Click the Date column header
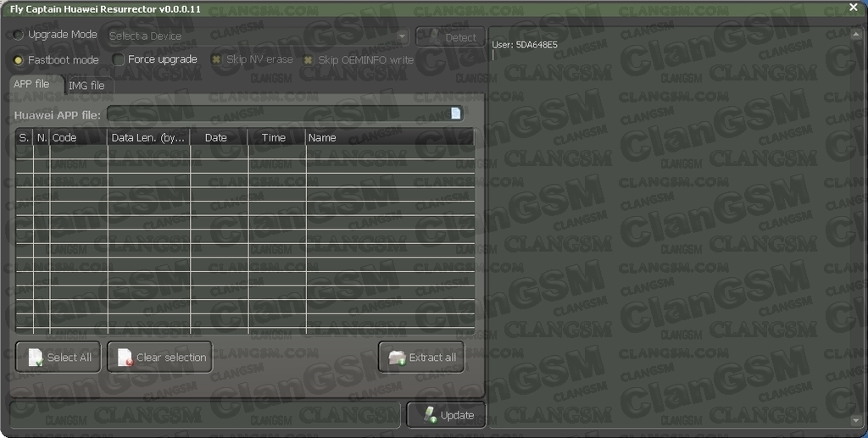The height and width of the screenshot is (438, 868). click(220, 138)
